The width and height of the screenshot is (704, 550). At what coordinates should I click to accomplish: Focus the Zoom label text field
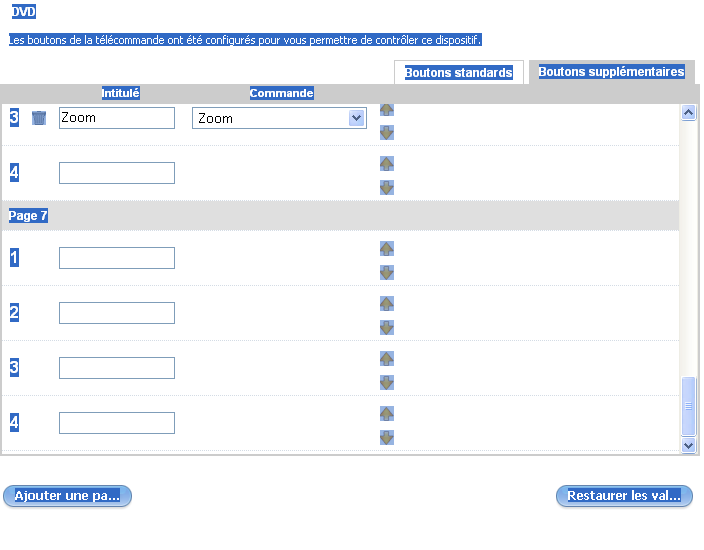point(117,118)
